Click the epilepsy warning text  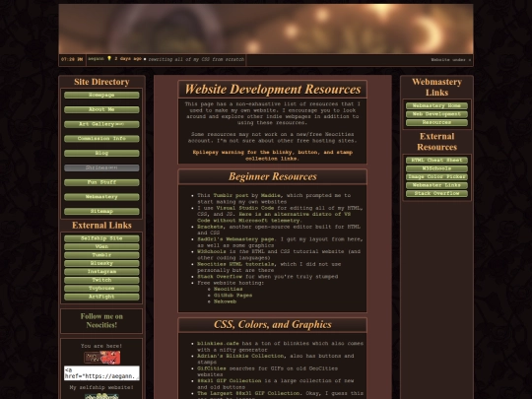coord(273,156)
